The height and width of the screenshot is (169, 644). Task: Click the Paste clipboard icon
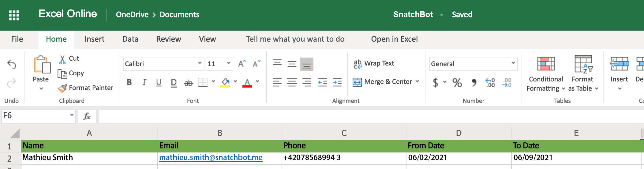click(x=42, y=65)
